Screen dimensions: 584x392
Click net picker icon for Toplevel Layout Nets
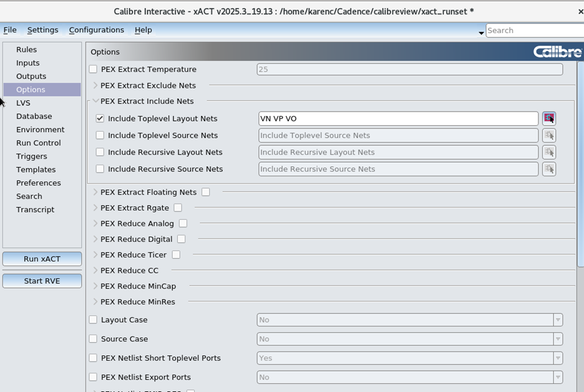(548, 118)
